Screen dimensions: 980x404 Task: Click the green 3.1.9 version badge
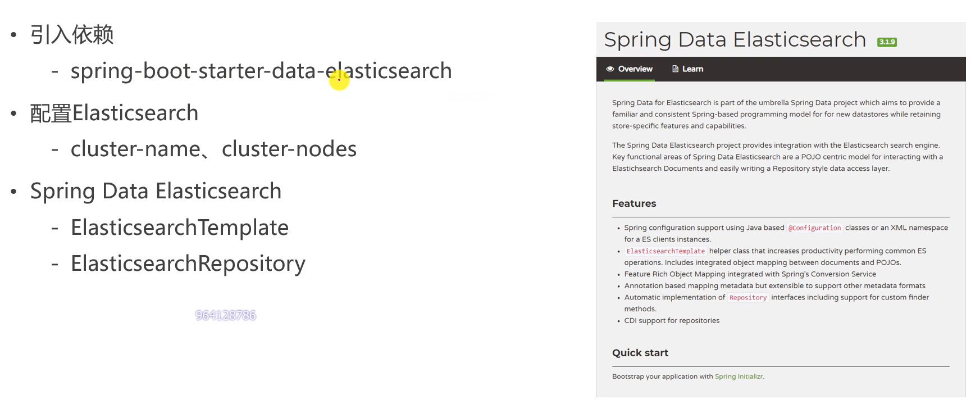click(x=887, y=42)
